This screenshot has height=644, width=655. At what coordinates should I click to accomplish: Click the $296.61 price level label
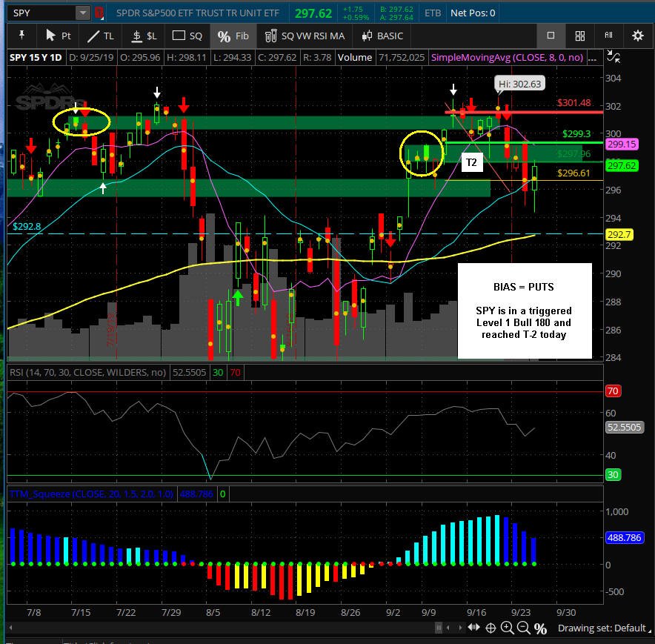click(573, 173)
